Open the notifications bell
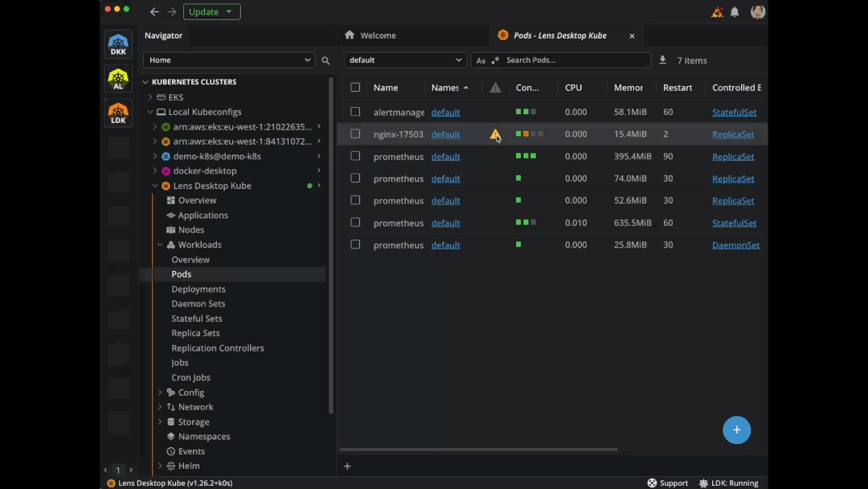This screenshot has width=868, height=489. click(735, 11)
